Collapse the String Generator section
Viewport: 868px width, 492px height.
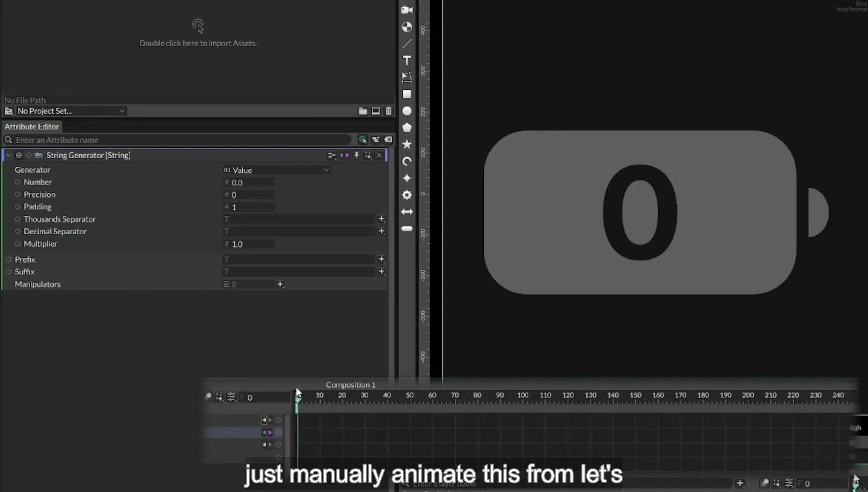9,155
